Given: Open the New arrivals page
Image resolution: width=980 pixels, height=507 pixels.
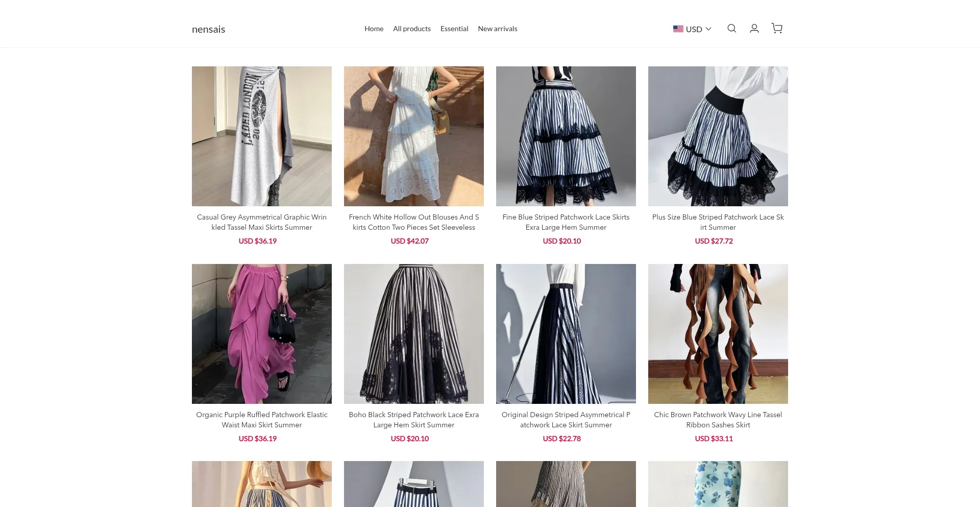Looking at the screenshot, I should point(497,29).
